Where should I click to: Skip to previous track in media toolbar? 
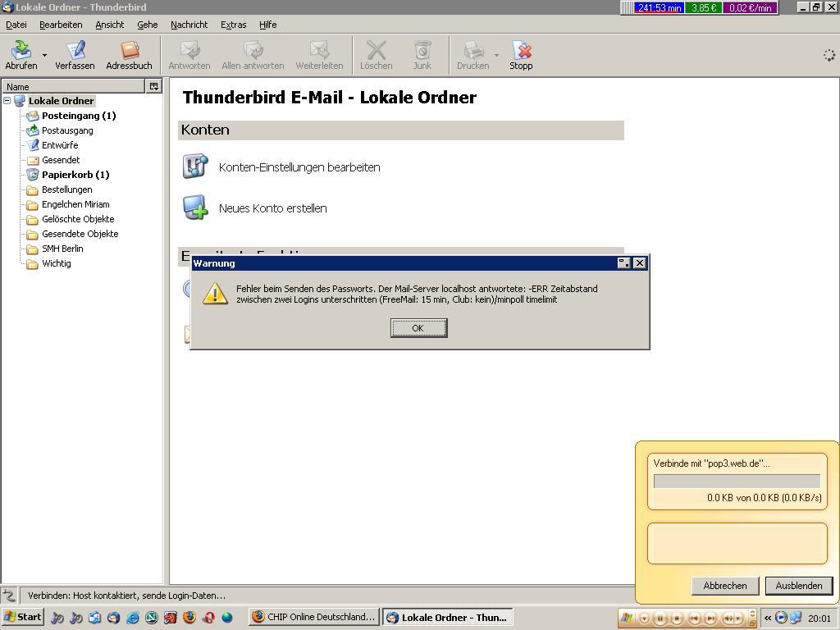pos(694,619)
